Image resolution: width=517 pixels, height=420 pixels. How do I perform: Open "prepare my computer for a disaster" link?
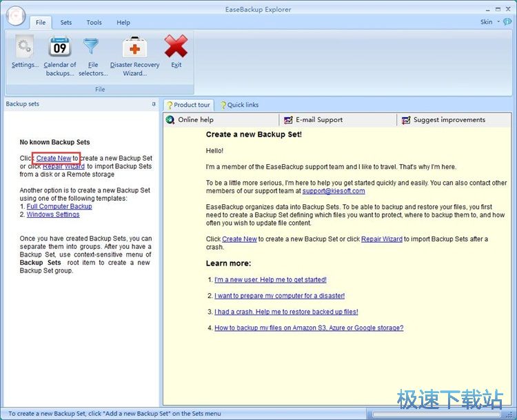pyautogui.click(x=280, y=296)
